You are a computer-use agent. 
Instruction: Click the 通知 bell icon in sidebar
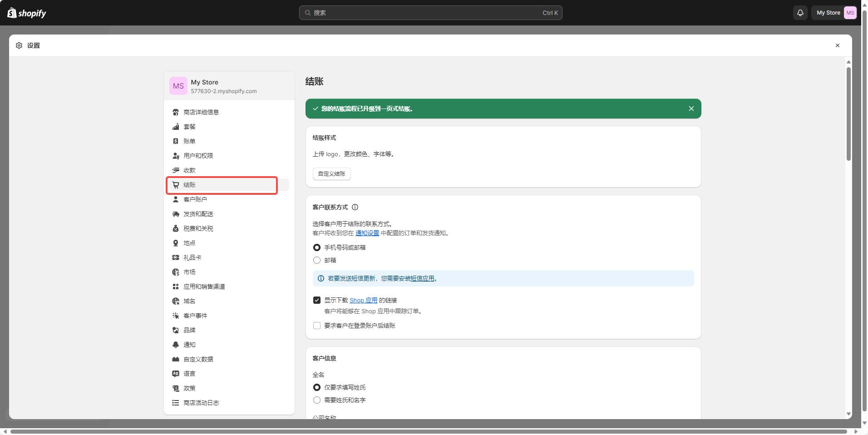(176, 345)
